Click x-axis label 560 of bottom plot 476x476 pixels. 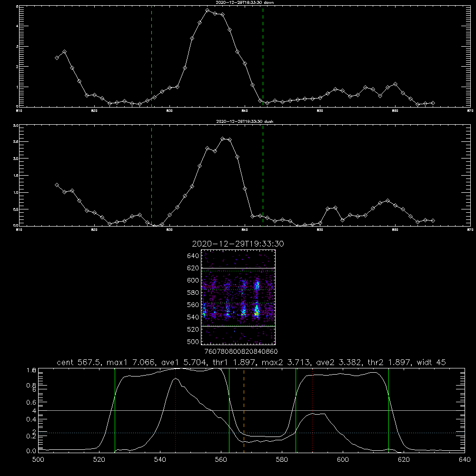(x=221, y=460)
